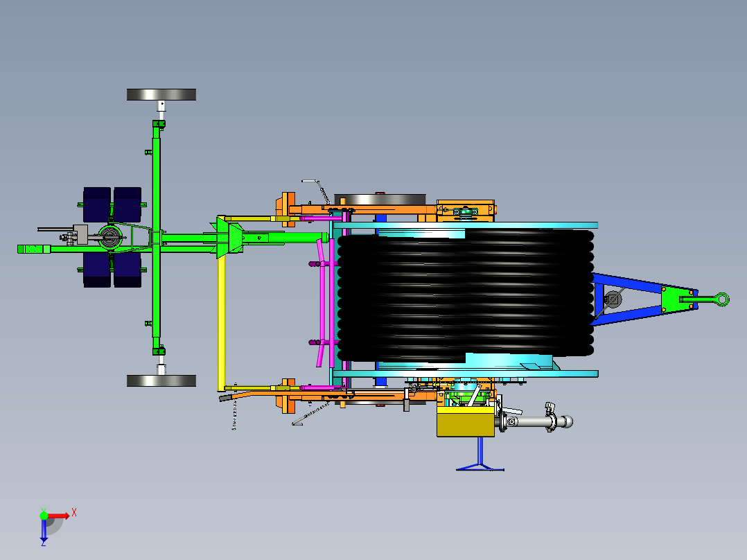This screenshot has width=747, height=560.
Task: Select the upper gray cart wheel
Action: 161,94
